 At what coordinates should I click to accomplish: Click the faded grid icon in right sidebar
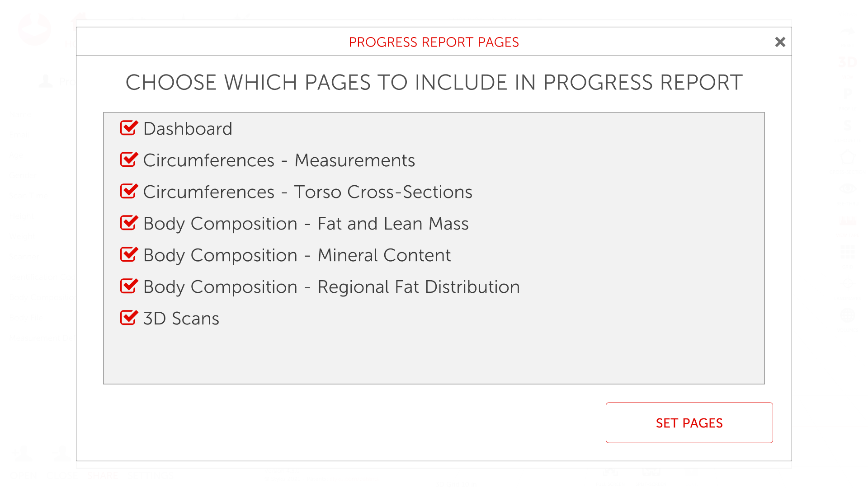coord(847,252)
